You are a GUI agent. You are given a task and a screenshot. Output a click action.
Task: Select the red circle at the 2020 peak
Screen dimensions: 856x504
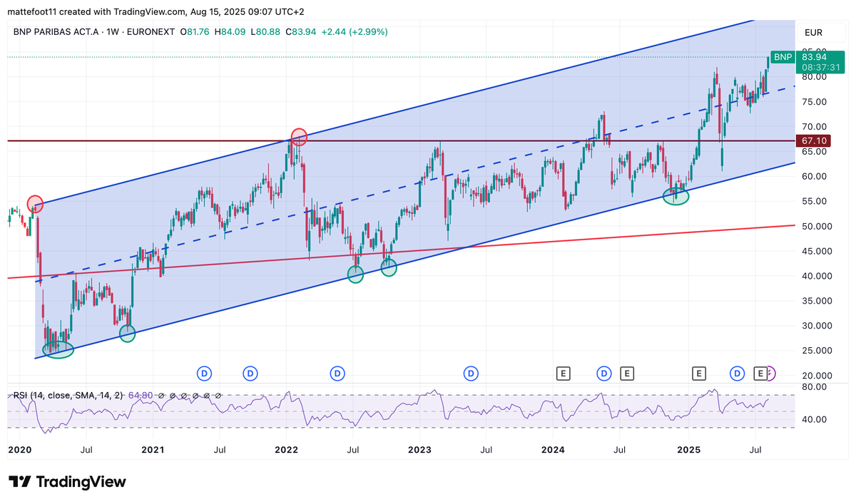(36, 203)
